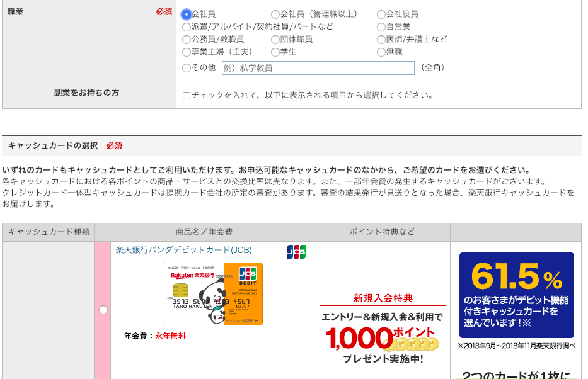Click the キャッシュカード種類 column header
The height and width of the screenshot is (379, 588).
point(49,232)
